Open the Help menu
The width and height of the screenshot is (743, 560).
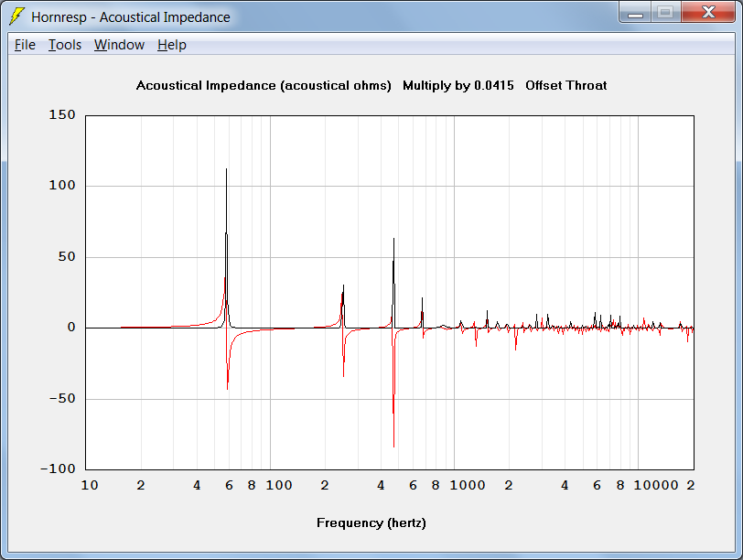point(171,45)
